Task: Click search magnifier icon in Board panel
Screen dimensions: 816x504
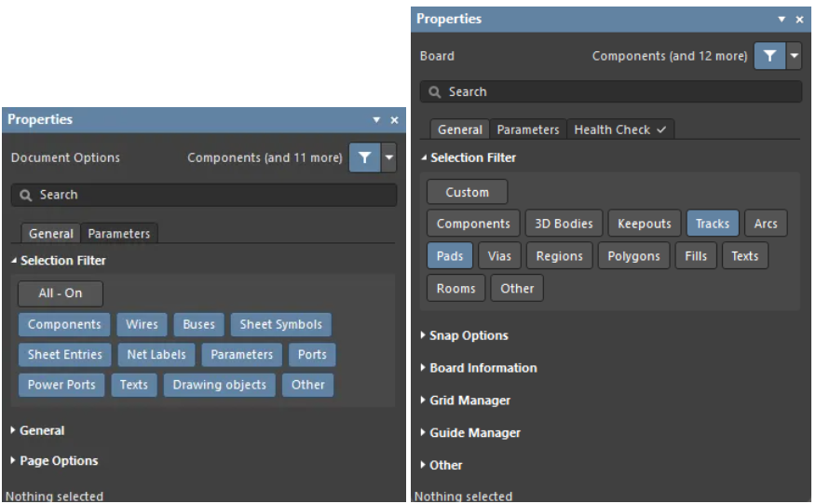Action: tap(434, 92)
